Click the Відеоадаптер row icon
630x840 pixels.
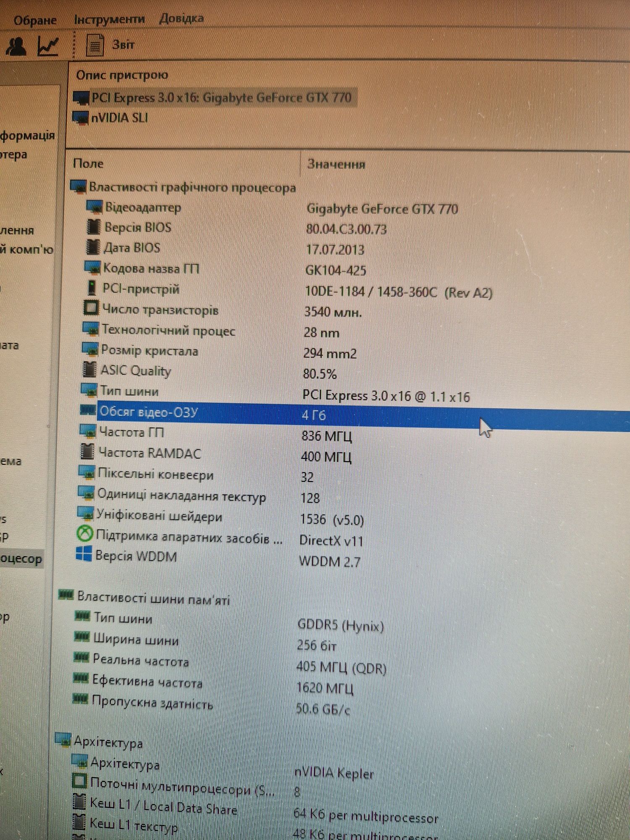coord(94,207)
